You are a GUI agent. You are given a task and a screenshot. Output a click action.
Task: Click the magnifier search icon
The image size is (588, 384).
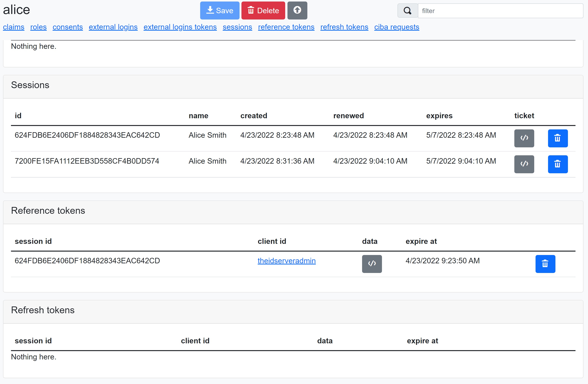tap(407, 11)
